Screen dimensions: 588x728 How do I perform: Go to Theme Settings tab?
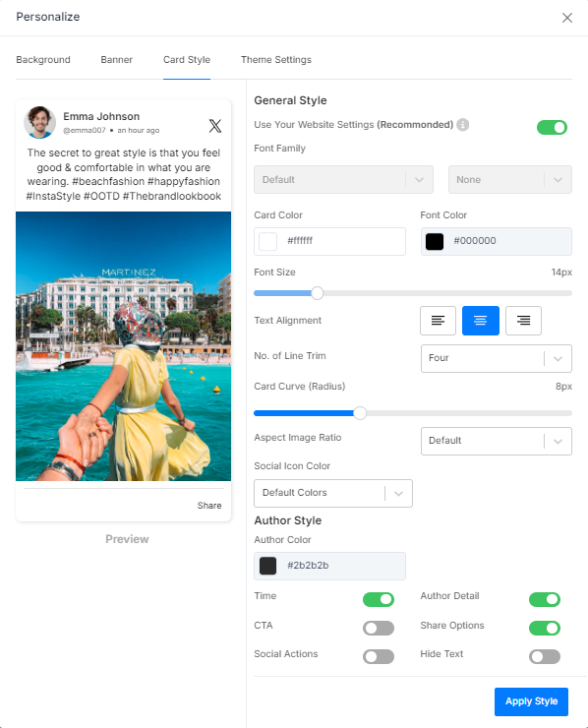click(276, 59)
